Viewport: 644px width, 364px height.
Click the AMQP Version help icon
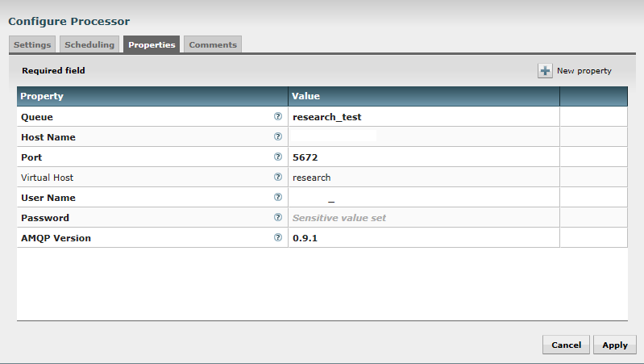[278, 238]
